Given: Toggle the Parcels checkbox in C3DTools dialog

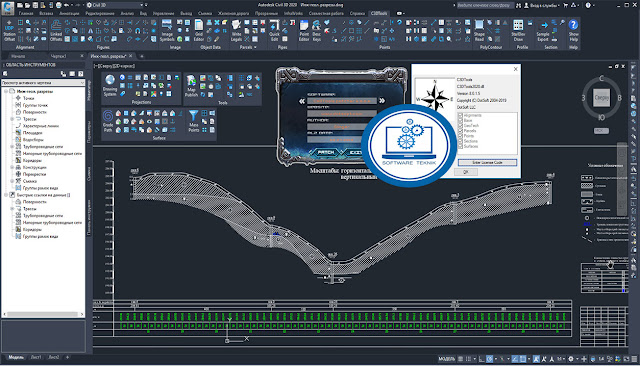Looking at the screenshot, I should point(460,131).
